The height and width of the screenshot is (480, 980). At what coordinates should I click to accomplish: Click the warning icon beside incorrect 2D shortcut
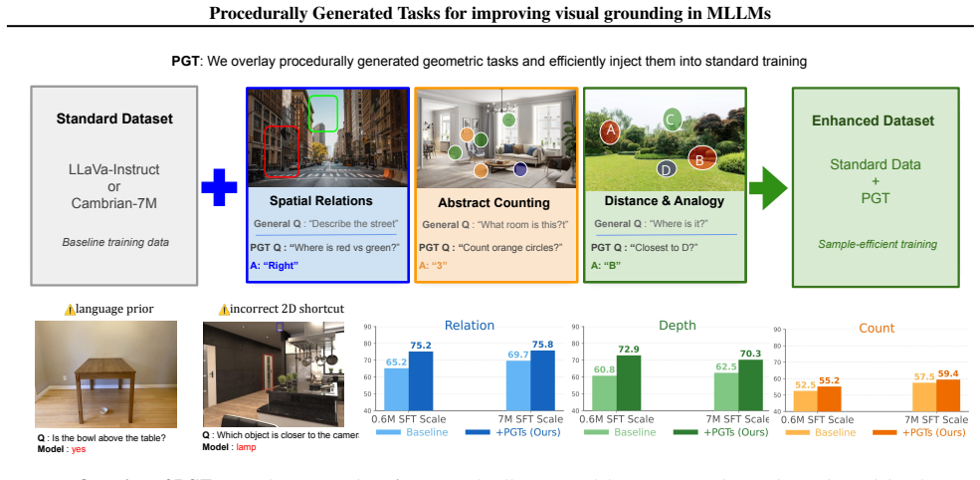point(224,309)
